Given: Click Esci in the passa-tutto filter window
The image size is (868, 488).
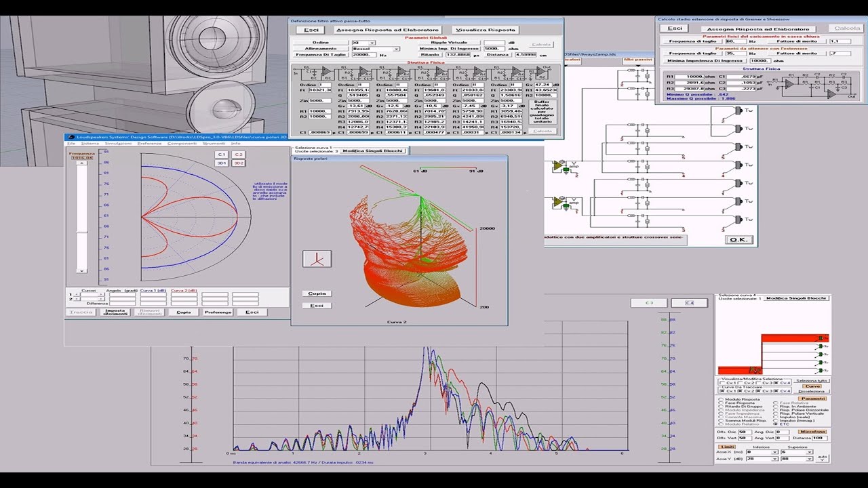Looking at the screenshot, I should (x=311, y=30).
